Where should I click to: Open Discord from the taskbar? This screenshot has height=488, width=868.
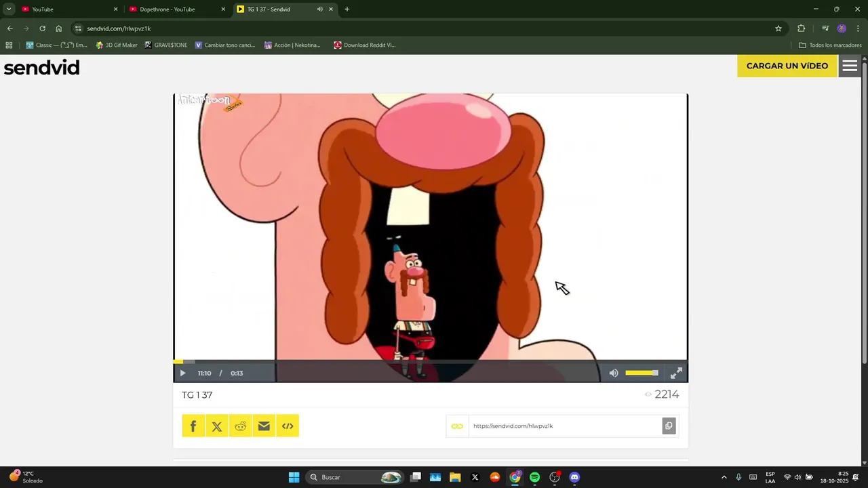pyautogui.click(x=574, y=477)
